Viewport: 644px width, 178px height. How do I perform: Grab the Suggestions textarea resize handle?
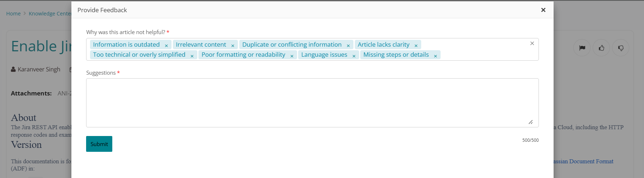[x=531, y=122]
